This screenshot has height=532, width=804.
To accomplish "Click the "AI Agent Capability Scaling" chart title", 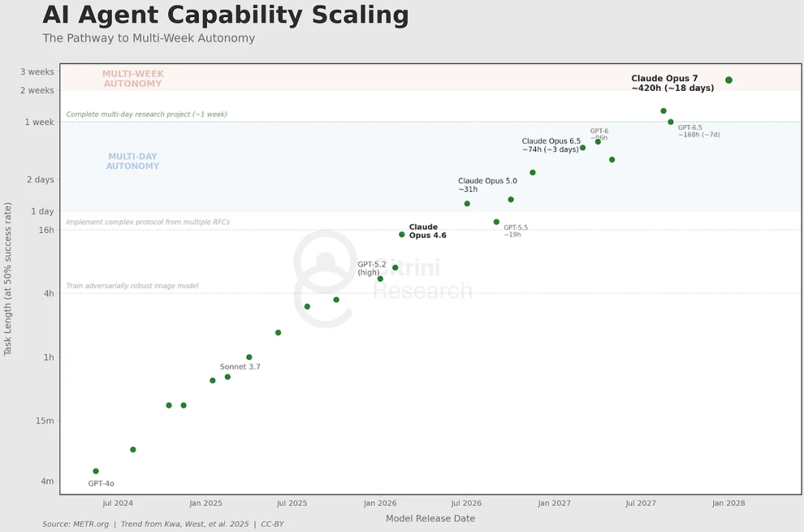I will point(226,16).
